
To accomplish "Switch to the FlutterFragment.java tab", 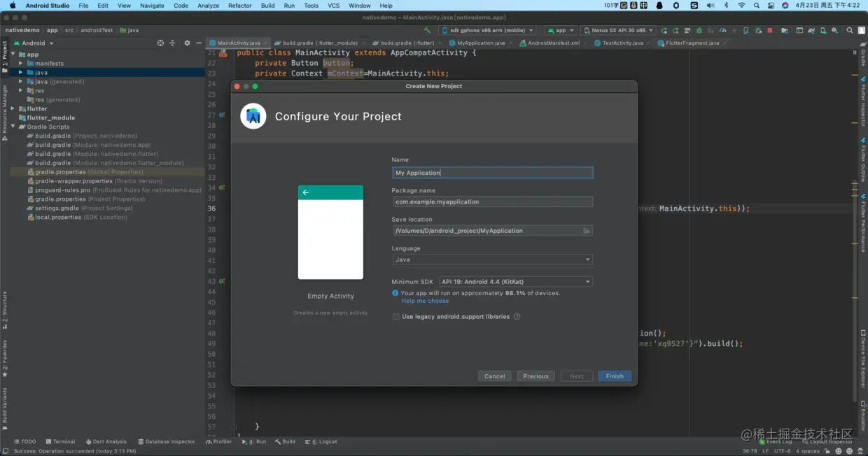I will 692,43.
